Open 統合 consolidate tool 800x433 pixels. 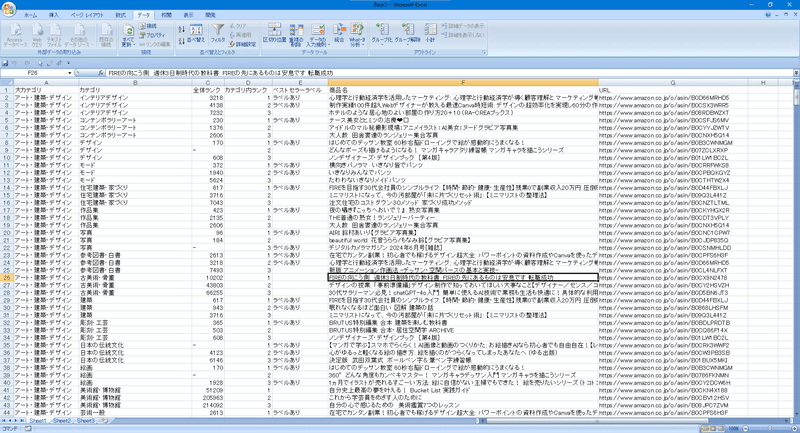pos(339,34)
